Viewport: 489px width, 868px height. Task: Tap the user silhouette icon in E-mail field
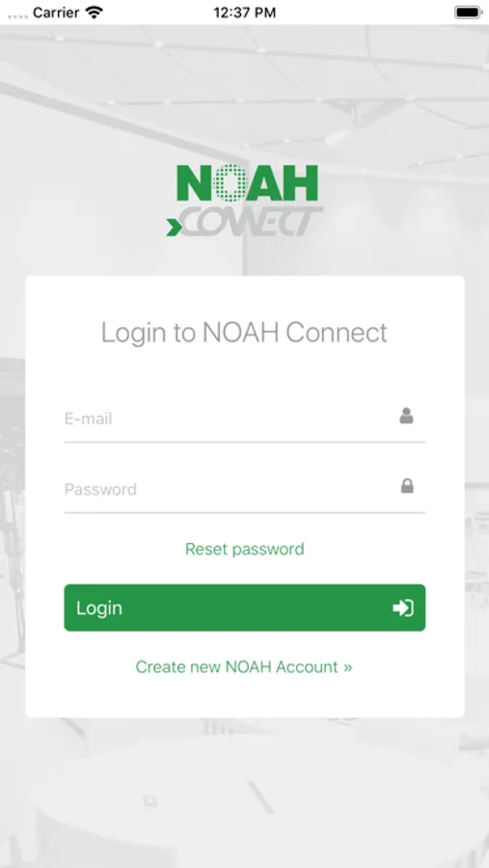pyautogui.click(x=406, y=416)
